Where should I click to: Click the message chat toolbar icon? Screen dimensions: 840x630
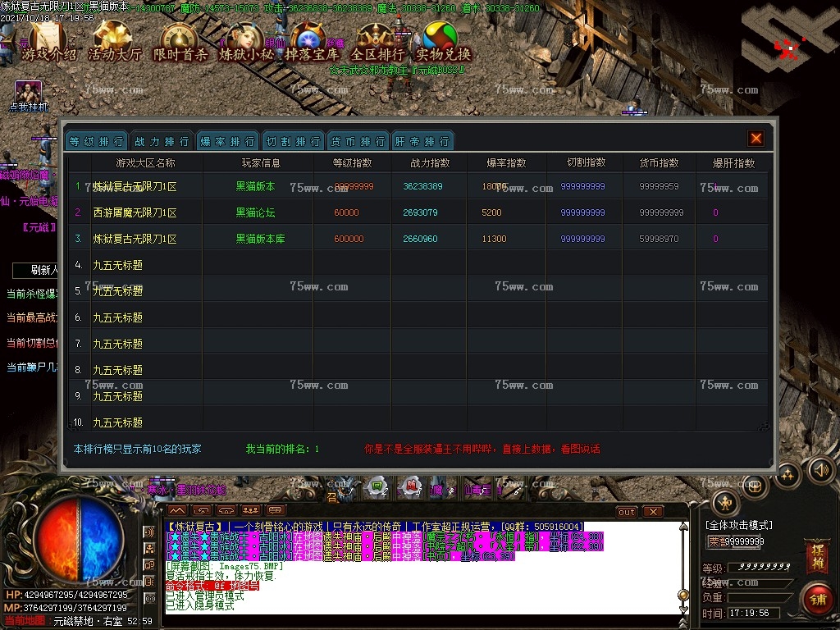275,510
